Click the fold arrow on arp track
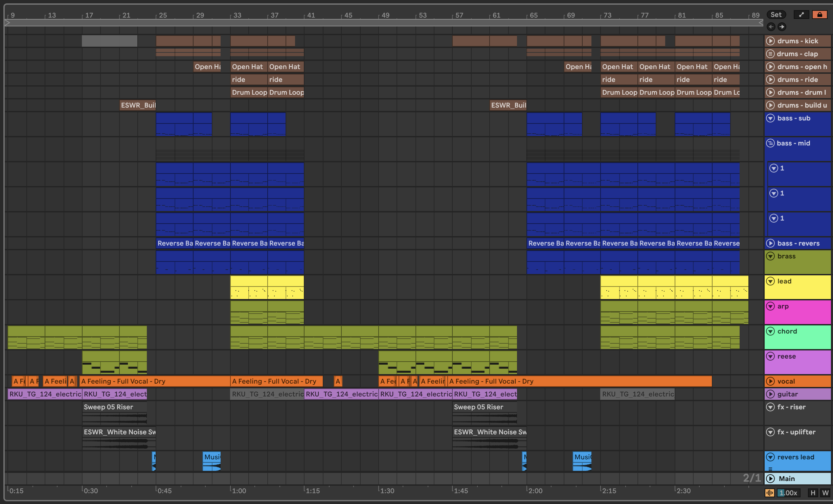 coord(770,306)
